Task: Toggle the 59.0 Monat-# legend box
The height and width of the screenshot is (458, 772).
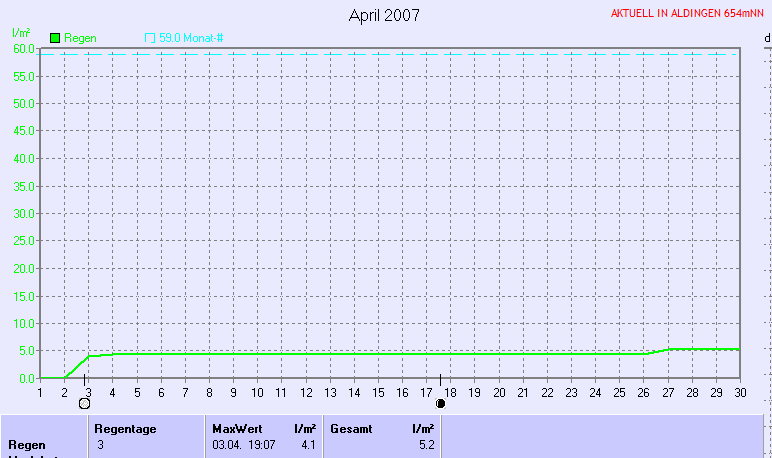Action: pos(150,38)
